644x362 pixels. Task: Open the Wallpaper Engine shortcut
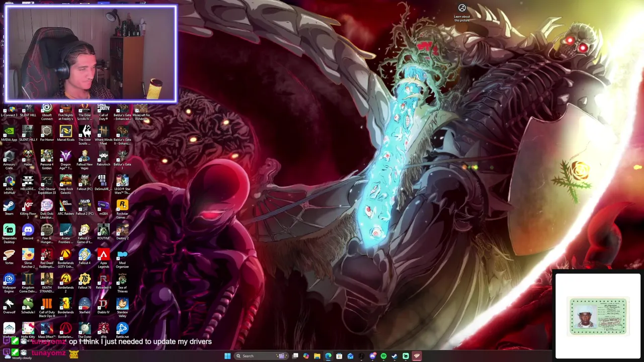click(9, 284)
